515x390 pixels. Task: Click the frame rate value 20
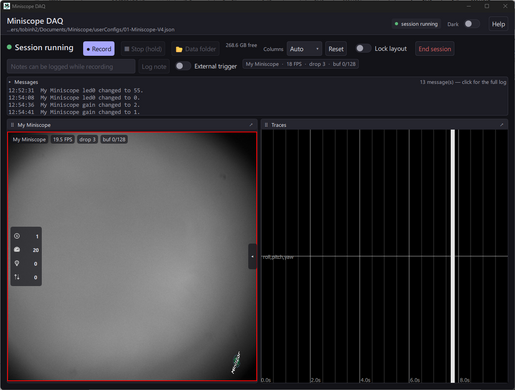[x=36, y=250]
